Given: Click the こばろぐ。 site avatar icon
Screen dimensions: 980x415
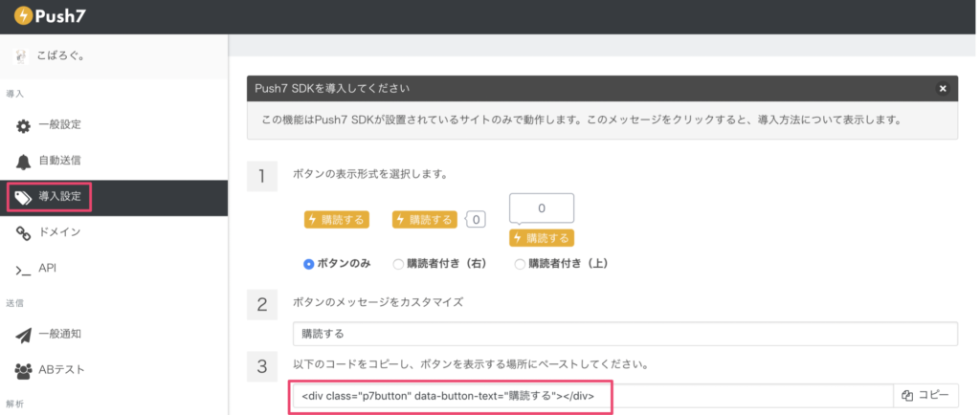Looking at the screenshot, I should tap(23, 56).
